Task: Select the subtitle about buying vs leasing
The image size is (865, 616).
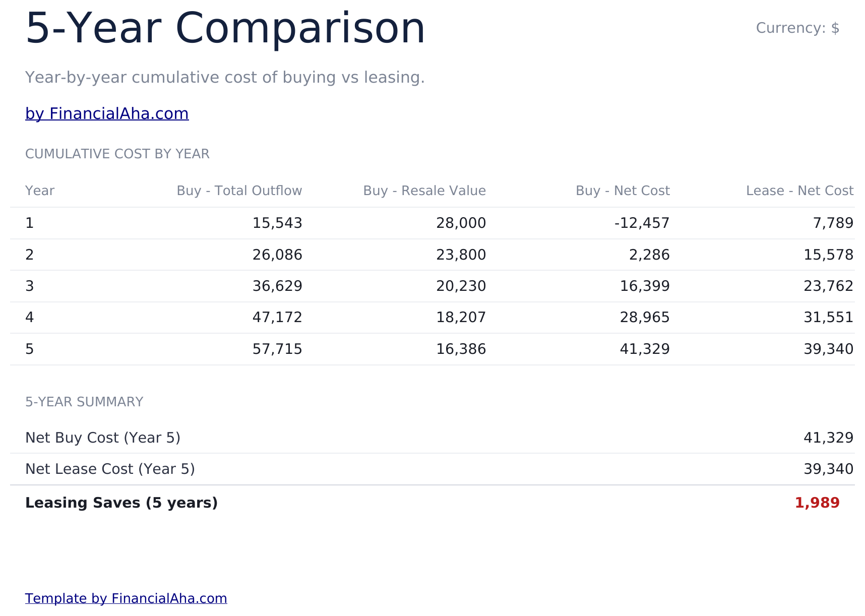Action: (x=225, y=78)
